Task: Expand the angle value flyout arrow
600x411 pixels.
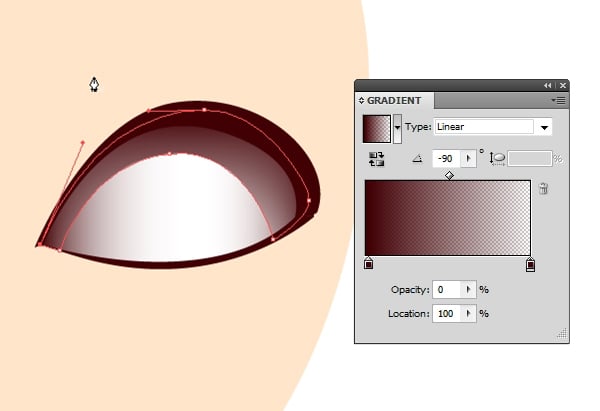Action: pyautogui.click(x=468, y=159)
